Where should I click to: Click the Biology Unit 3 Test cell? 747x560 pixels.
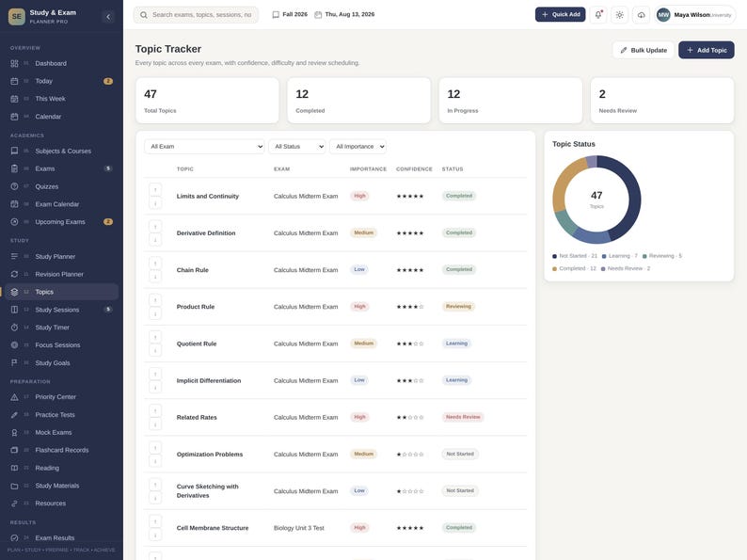tap(298, 528)
